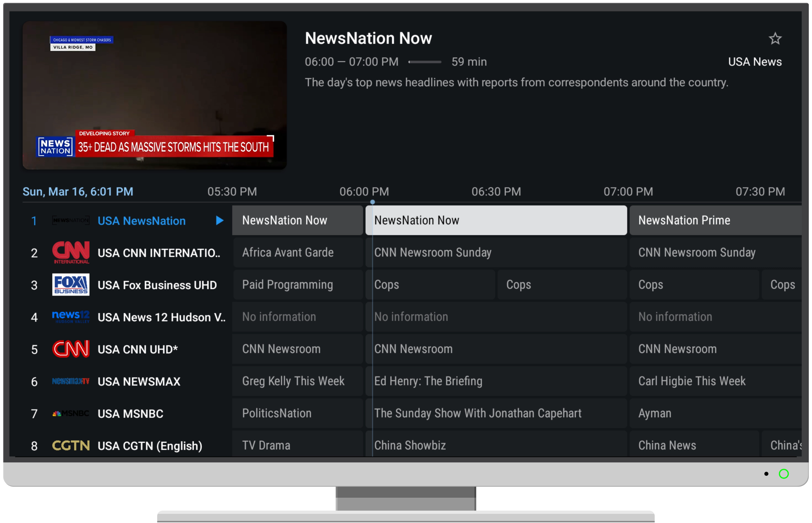
Task: Click the NewsNation logo in channel one
Action: click(x=71, y=220)
